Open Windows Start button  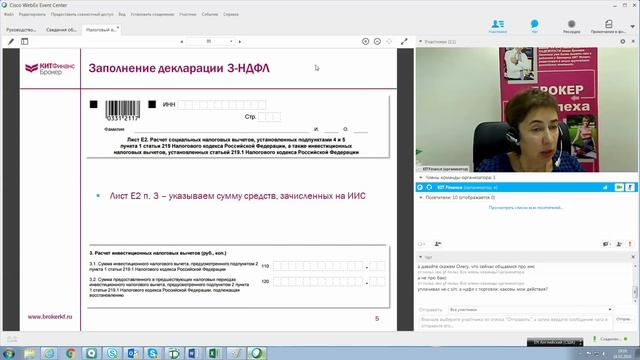[x=9, y=353]
